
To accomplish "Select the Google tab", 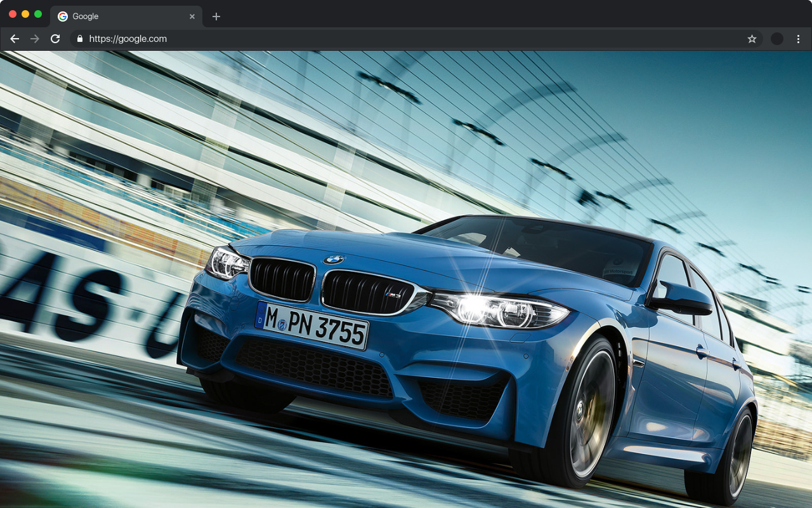I will point(114,16).
